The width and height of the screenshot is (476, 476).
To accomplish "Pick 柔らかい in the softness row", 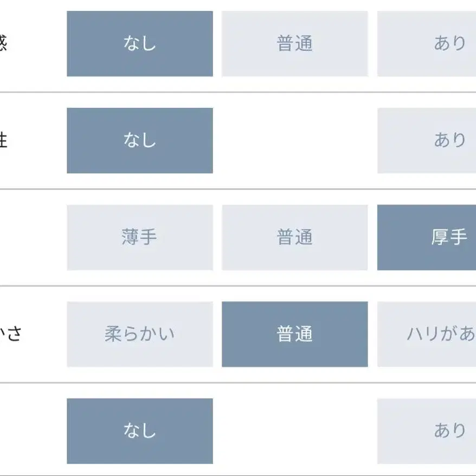I will click(x=139, y=334).
